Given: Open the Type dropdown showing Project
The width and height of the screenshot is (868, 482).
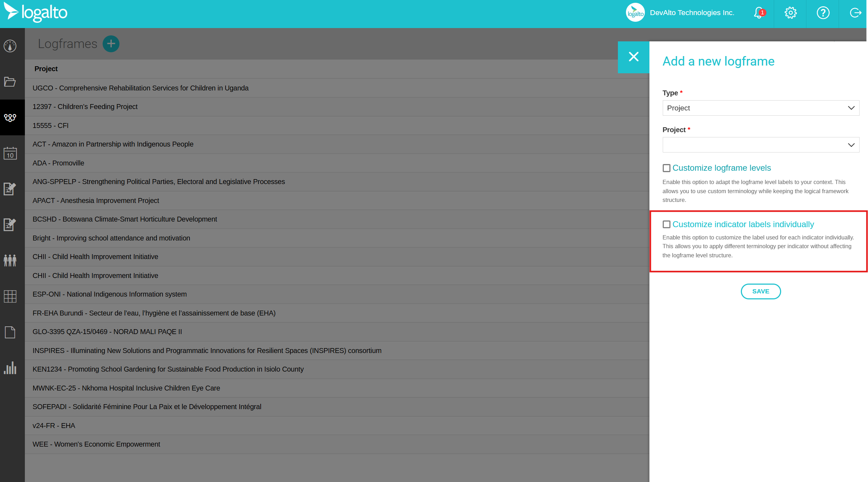Looking at the screenshot, I should [x=760, y=108].
